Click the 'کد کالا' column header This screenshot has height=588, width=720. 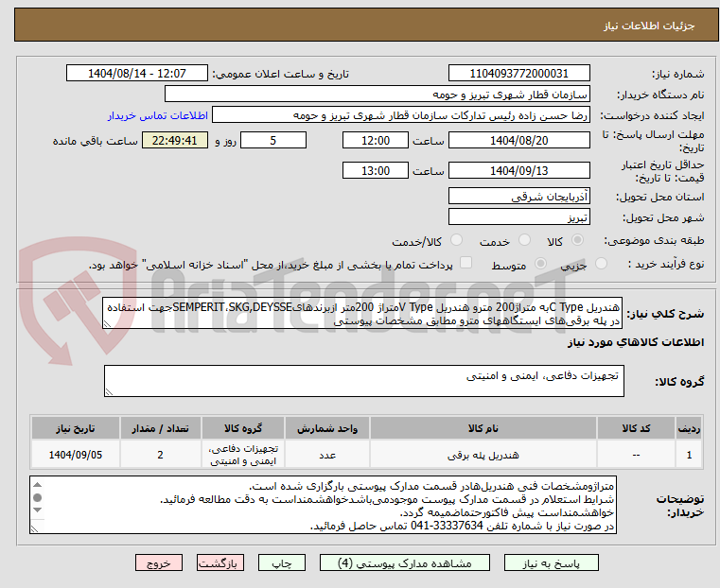[x=636, y=428]
